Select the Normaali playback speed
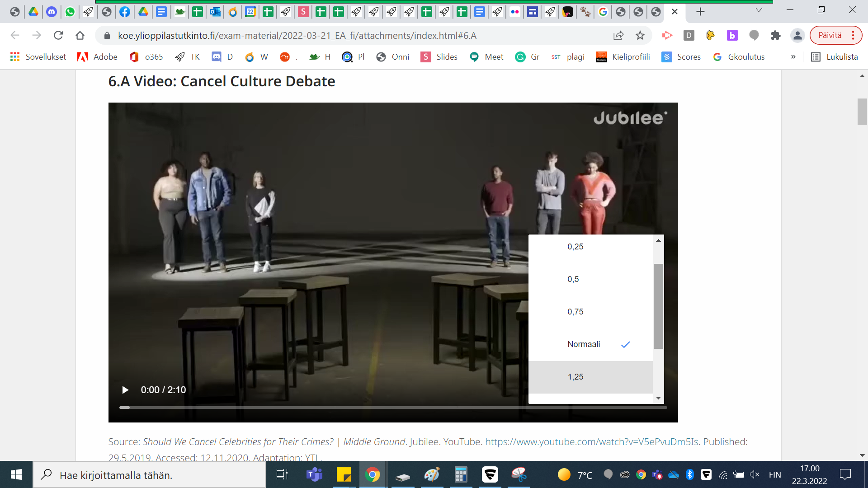Screen dimensions: 868x488 584,344
